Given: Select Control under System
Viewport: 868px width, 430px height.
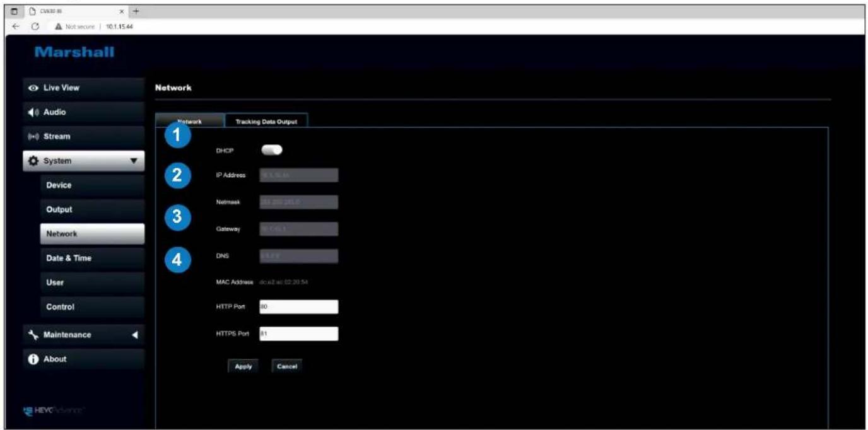Looking at the screenshot, I should click(92, 307).
